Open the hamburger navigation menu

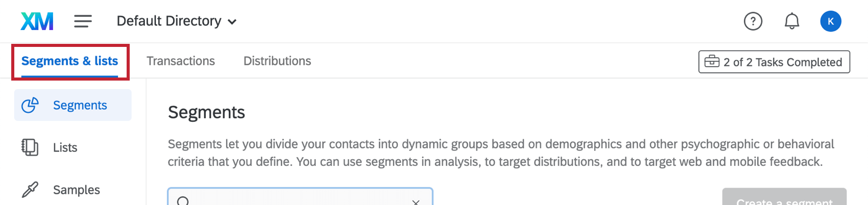click(x=83, y=21)
